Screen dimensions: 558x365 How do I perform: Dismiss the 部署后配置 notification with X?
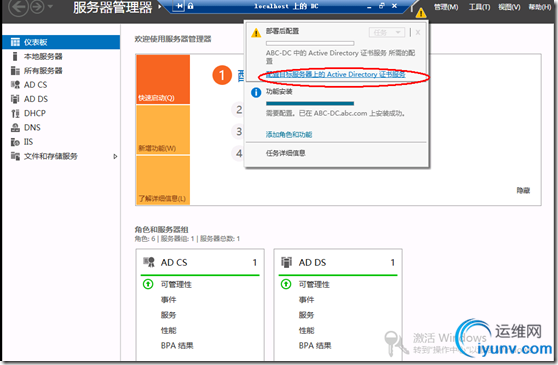[418, 32]
